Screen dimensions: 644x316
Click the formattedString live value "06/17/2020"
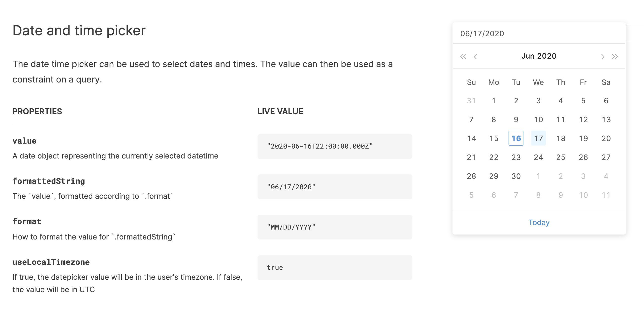coord(334,187)
